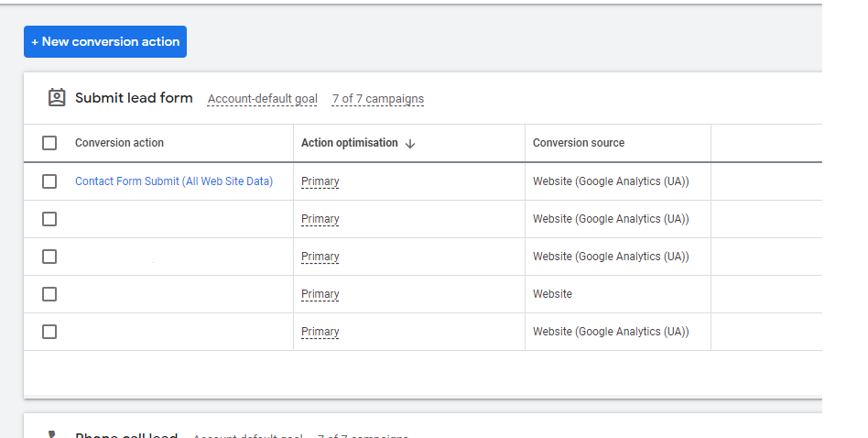Open Primary setting in the last row
The image size is (868, 438).
320,332
